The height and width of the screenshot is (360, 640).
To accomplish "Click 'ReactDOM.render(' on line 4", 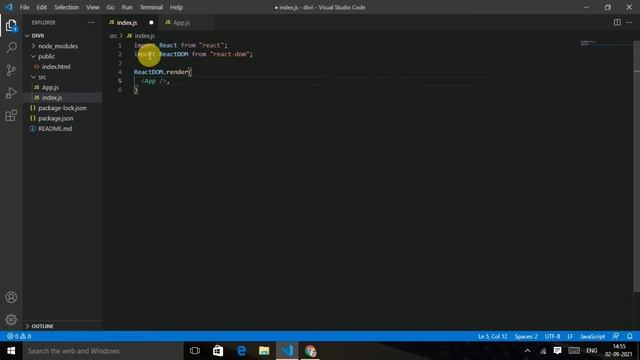I will pos(162,72).
